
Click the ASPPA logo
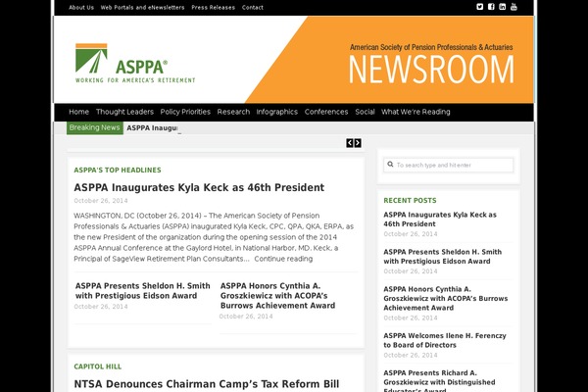135,63
